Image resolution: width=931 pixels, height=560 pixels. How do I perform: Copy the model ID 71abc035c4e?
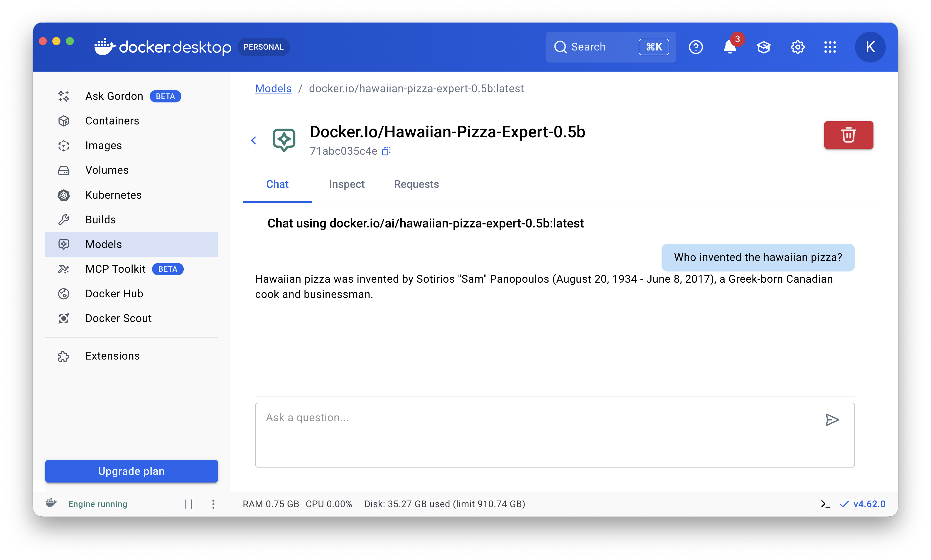(386, 151)
